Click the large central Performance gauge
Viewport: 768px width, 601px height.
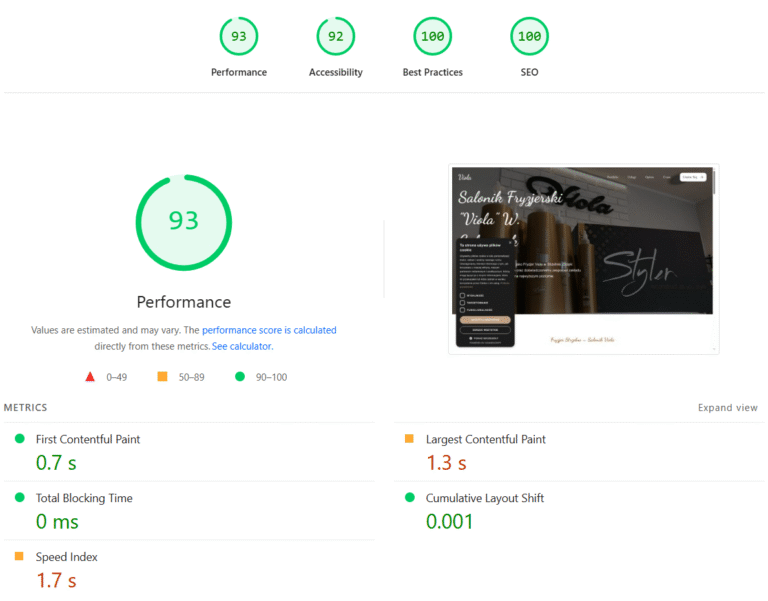[x=184, y=221]
